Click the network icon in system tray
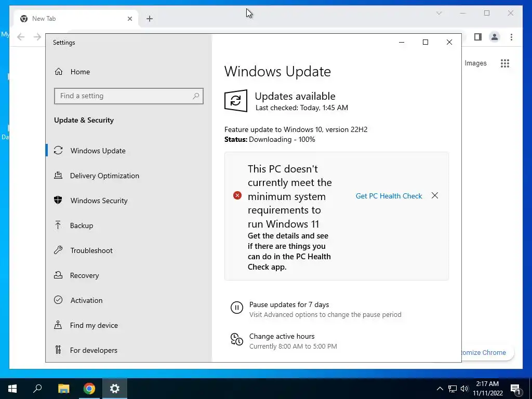Screen dimensions: 532x399 tap(453, 389)
